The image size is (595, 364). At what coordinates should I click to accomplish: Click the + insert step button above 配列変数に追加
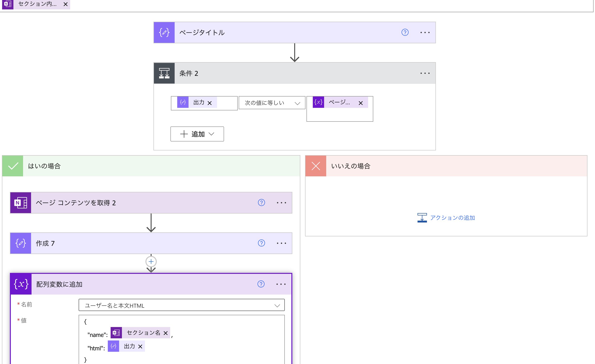(x=151, y=261)
